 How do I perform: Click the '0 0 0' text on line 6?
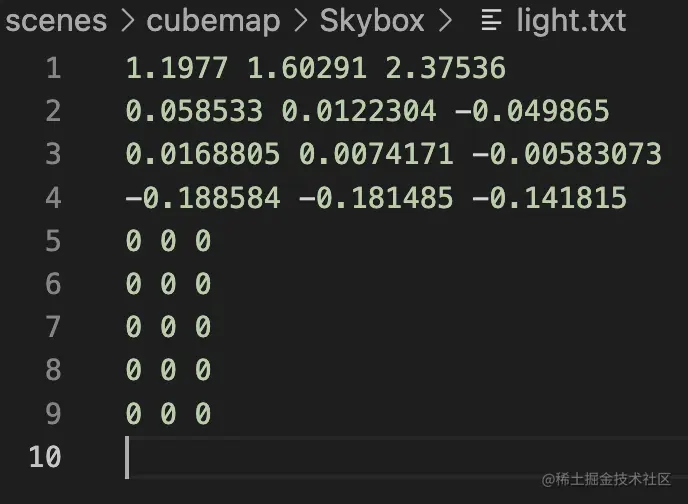coord(168,283)
